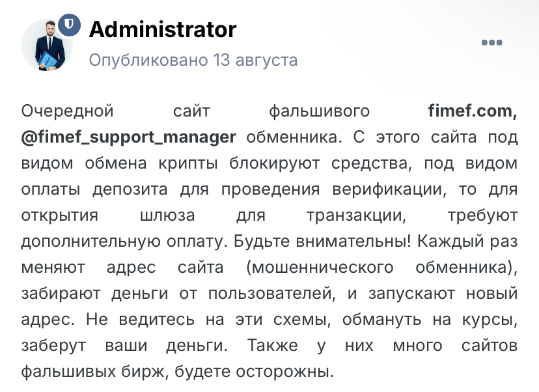This screenshot has height=392, width=539.
Task: Click the word 'схемы' in the post
Action: click(x=302, y=320)
